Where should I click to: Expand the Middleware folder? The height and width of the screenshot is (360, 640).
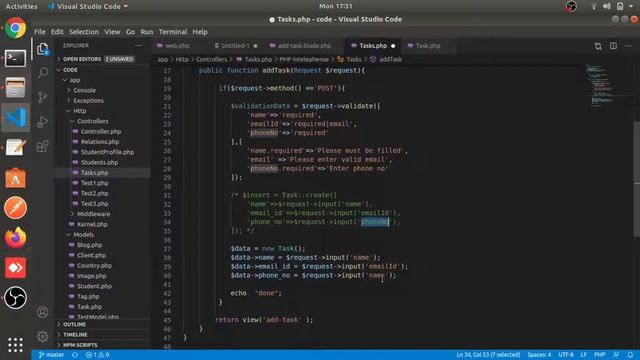pos(102,214)
